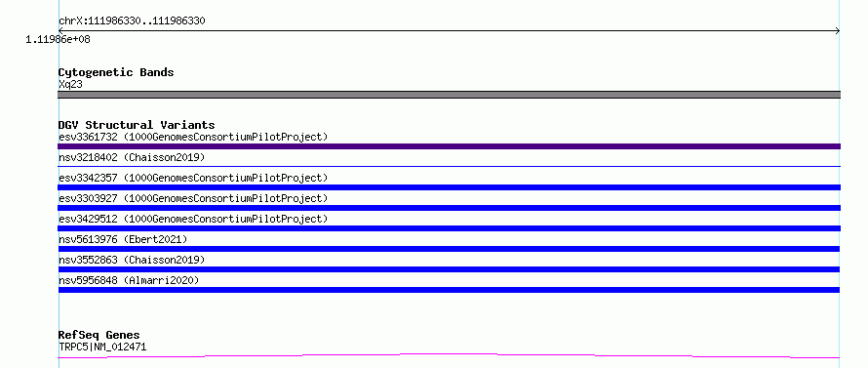Open variant esv3342357 label
Viewport: 868px width, 368px height.
pyautogui.click(x=193, y=178)
